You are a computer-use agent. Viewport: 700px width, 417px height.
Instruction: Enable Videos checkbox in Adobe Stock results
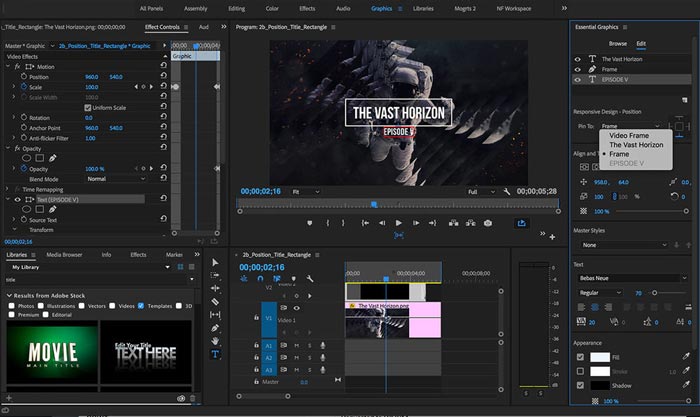pyautogui.click(x=112, y=306)
